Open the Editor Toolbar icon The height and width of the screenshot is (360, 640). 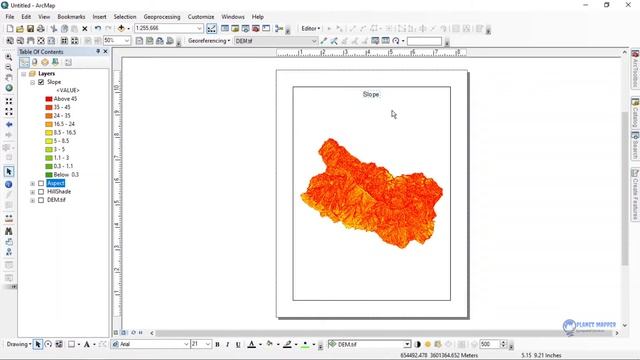211,29
